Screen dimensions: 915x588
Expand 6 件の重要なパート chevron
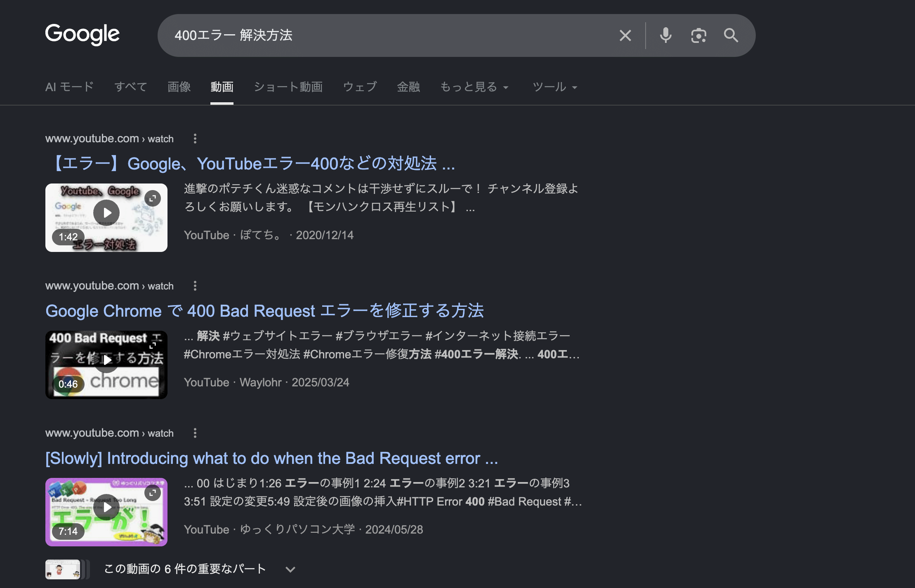tap(290, 569)
